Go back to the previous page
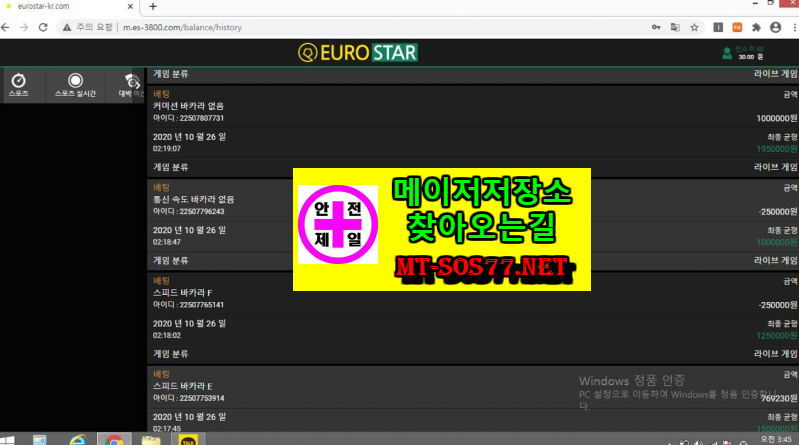 6,28
